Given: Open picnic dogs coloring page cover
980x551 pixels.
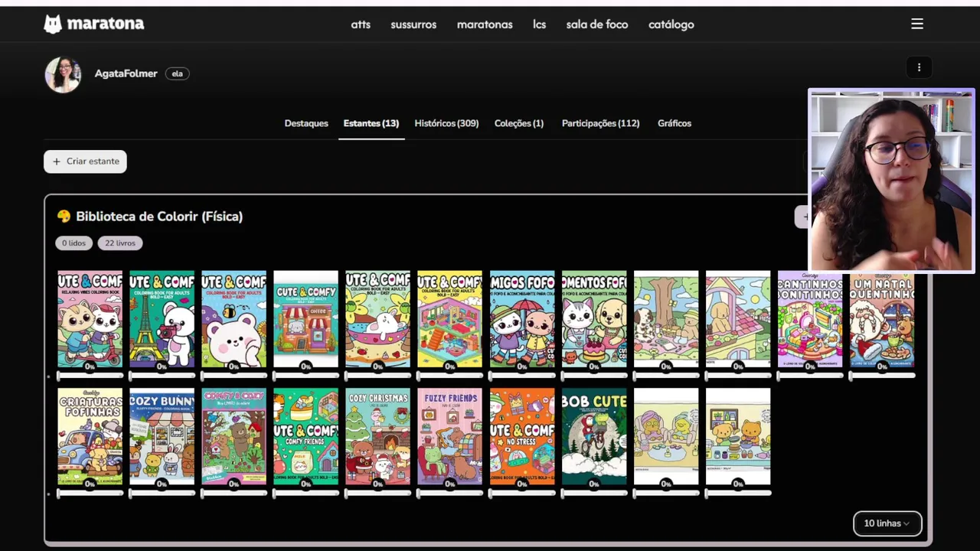Looking at the screenshot, I should pyautogui.click(x=666, y=319).
